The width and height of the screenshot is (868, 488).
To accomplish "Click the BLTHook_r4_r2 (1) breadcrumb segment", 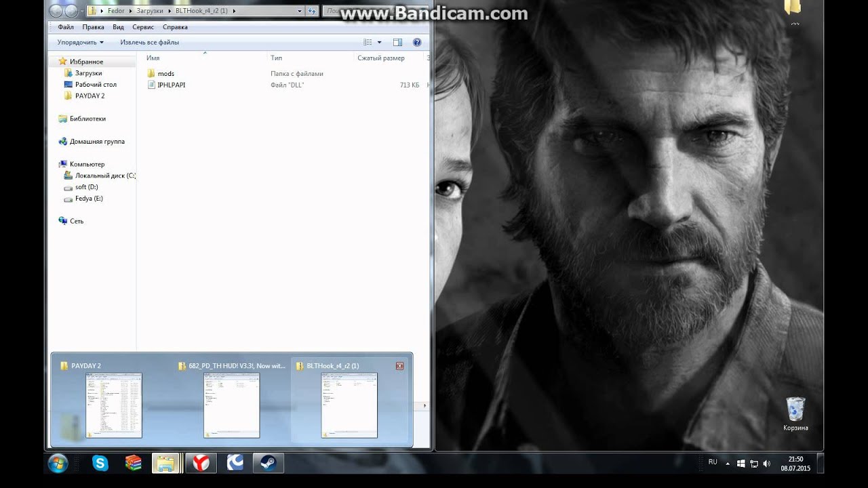I will pos(202,11).
